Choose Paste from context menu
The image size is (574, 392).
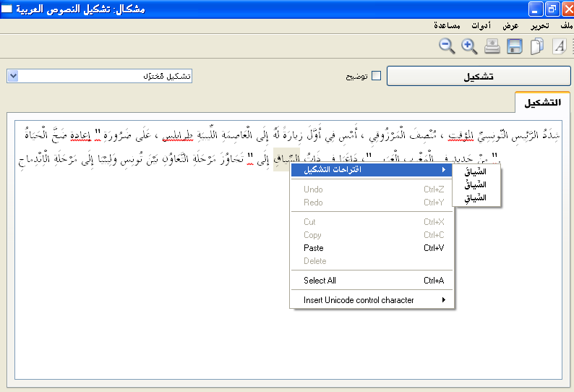(372, 248)
